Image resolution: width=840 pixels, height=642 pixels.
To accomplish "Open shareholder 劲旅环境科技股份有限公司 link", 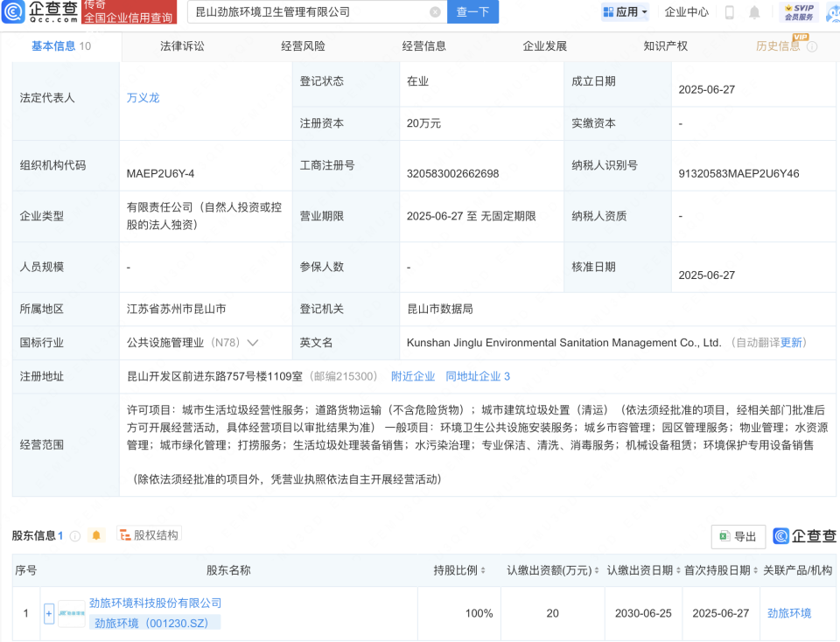I will coord(156,604).
